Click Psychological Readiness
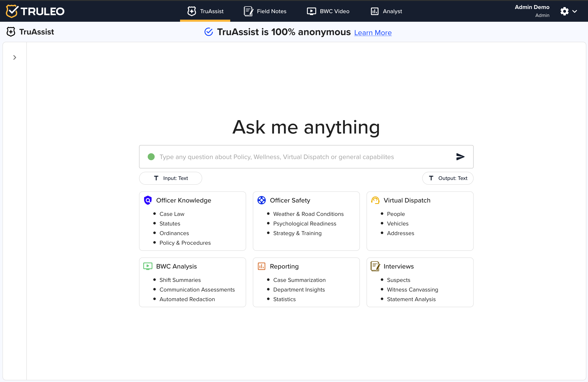The image size is (588, 382). click(x=305, y=223)
